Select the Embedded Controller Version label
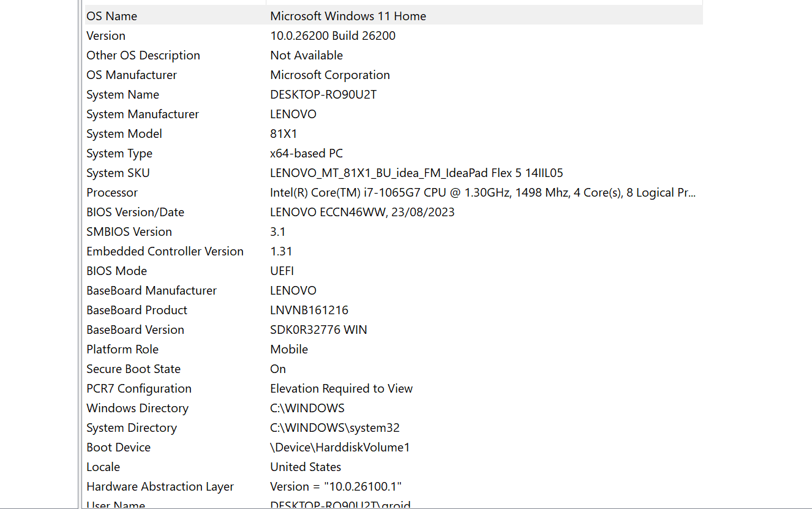812x509 pixels. [165, 251]
